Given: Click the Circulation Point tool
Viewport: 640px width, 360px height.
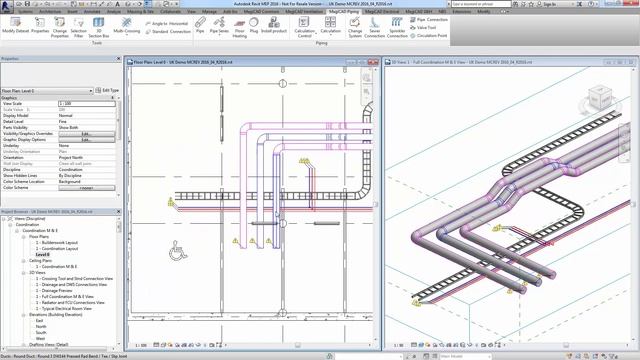Looking at the screenshot, I should pyautogui.click(x=428, y=36).
